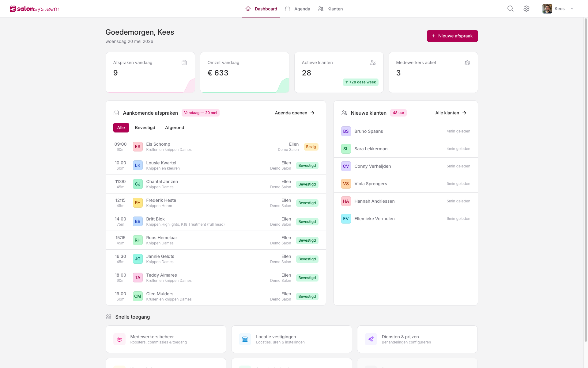Open Locatie vestigingen quick access card

(292, 339)
